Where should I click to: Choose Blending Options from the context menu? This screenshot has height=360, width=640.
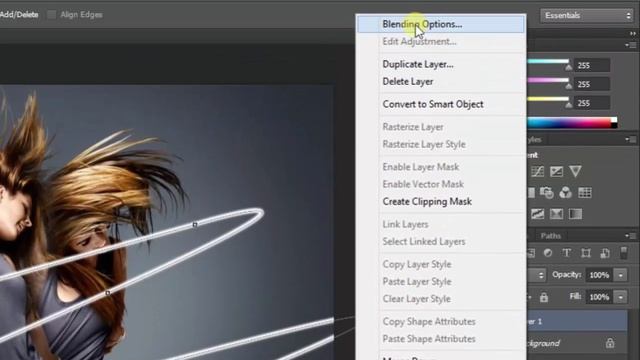[441, 24]
